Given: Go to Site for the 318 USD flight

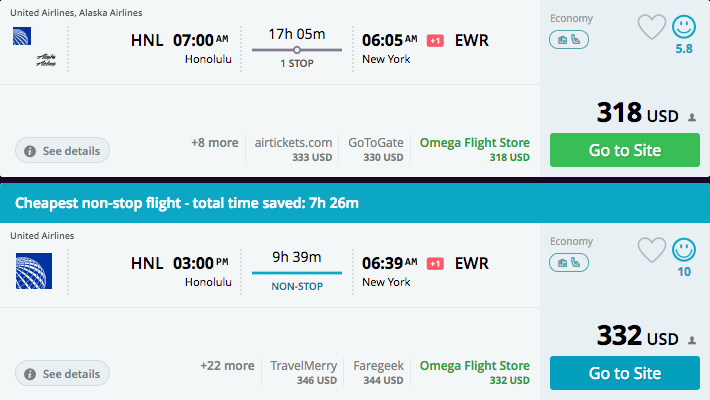Looking at the screenshot, I should click(x=624, y=150).
